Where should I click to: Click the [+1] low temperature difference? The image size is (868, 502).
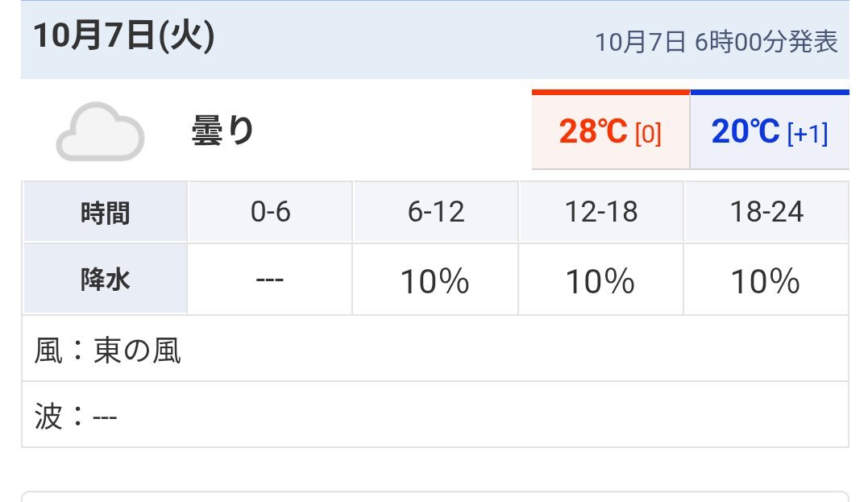(807, 134)
